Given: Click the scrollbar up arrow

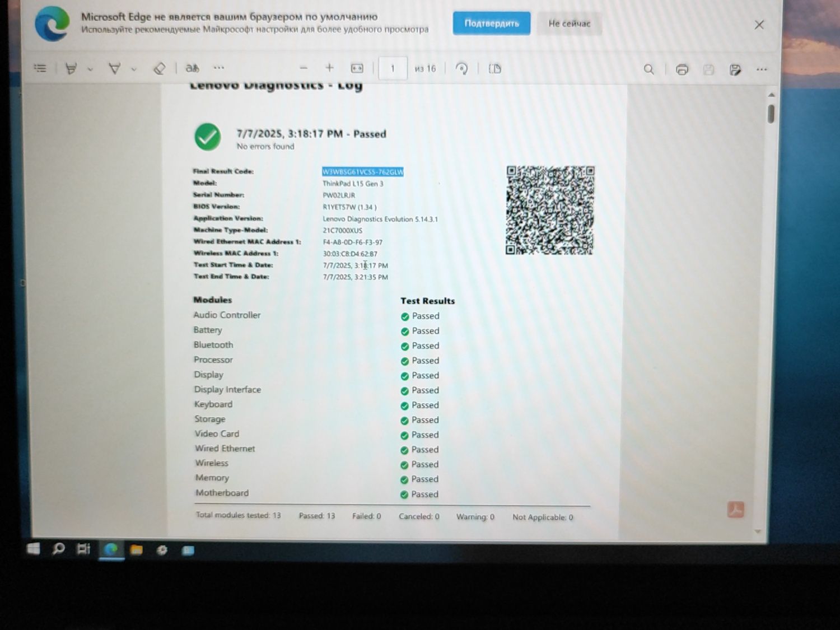Looking at the screenshot, I should click(x=771, y=95).
